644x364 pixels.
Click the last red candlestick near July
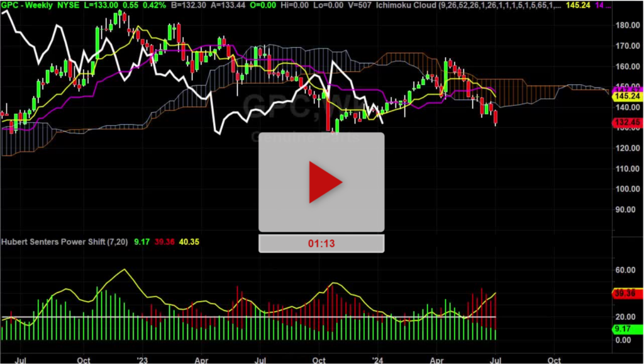point(496,117)
